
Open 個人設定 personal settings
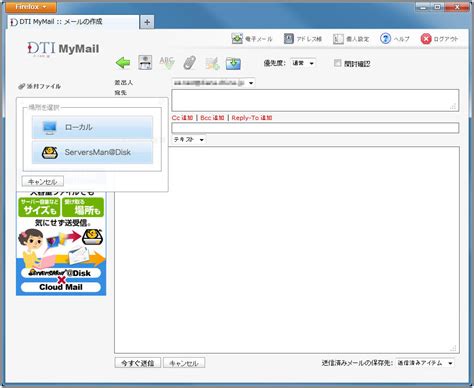351,39
